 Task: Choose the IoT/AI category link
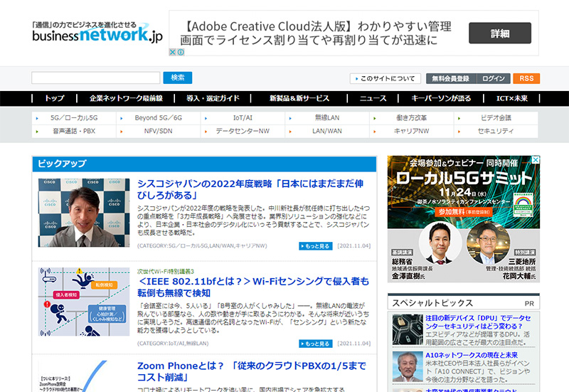(x=243, y=117)
